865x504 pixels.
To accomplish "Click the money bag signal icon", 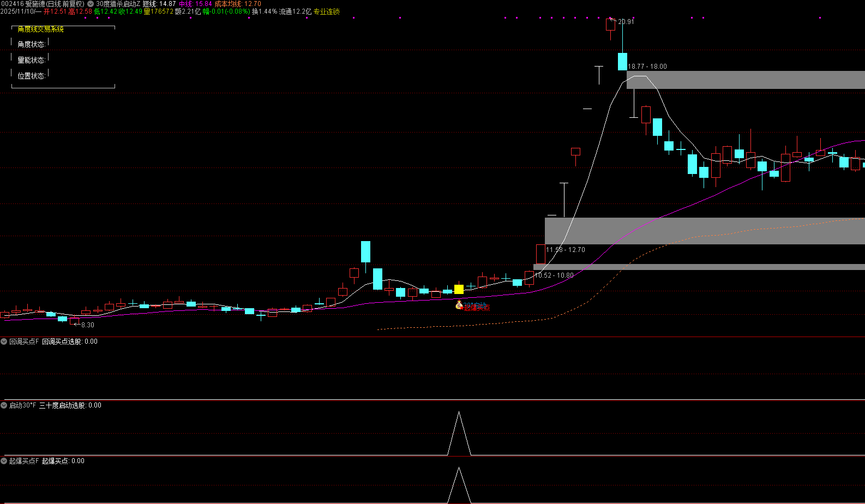I will (459, 304).
